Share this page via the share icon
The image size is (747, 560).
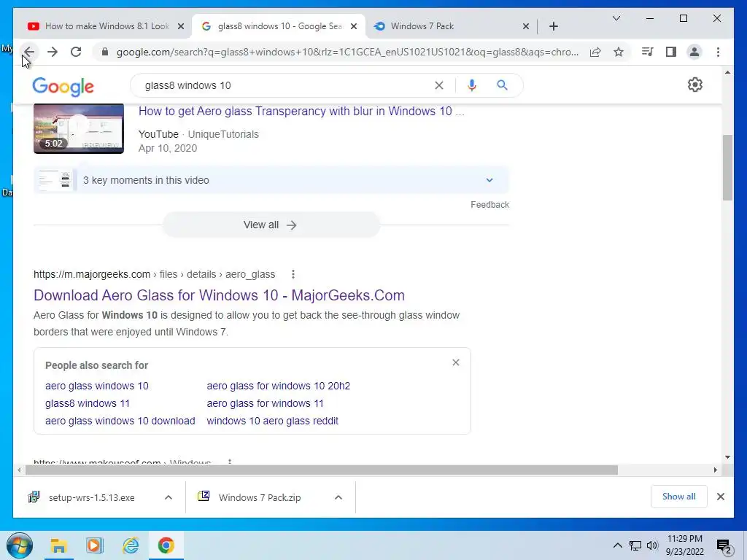pyautogui.click(x=595, y=52)
